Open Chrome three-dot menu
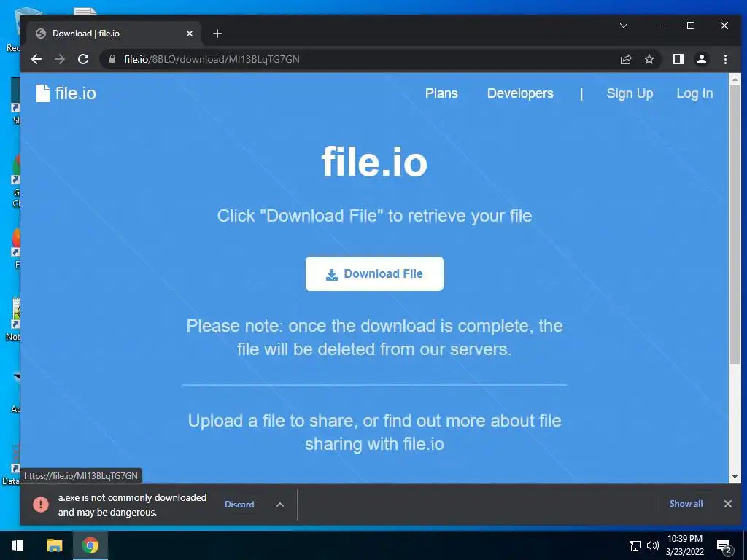 point(725,59)
